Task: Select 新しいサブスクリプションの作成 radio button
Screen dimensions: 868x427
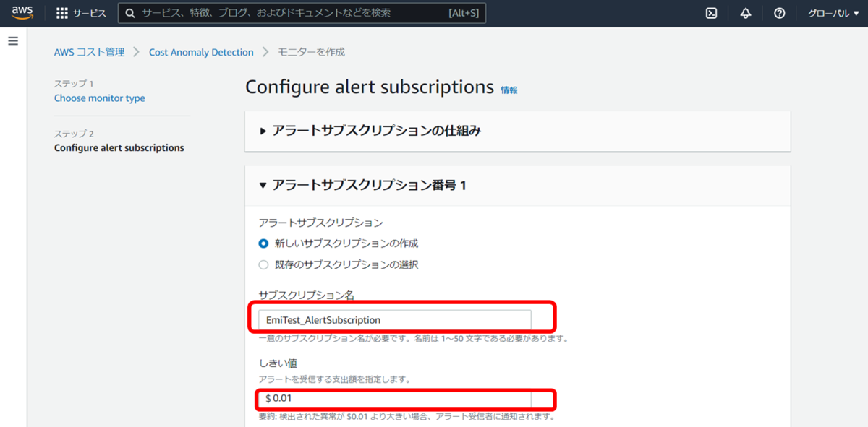Action: coord(263,243)
